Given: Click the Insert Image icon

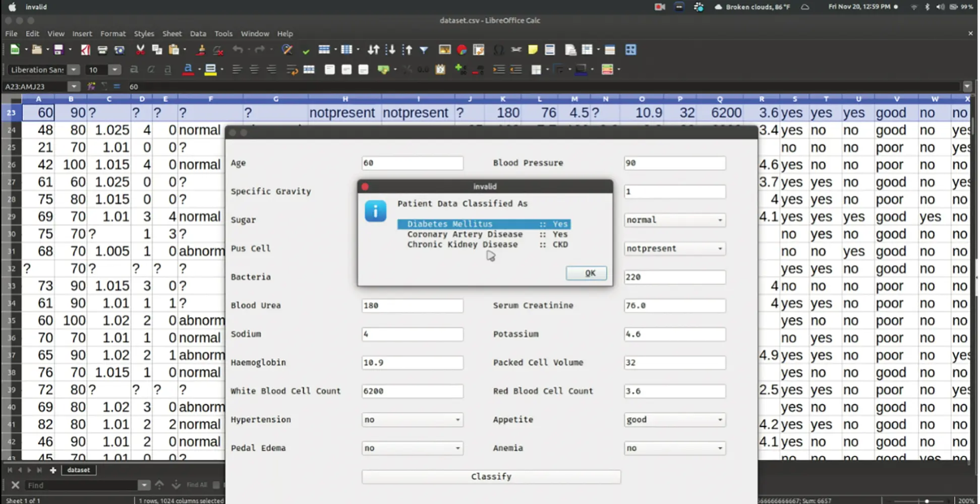Looking at the screenshot, I should coord(444,50).
